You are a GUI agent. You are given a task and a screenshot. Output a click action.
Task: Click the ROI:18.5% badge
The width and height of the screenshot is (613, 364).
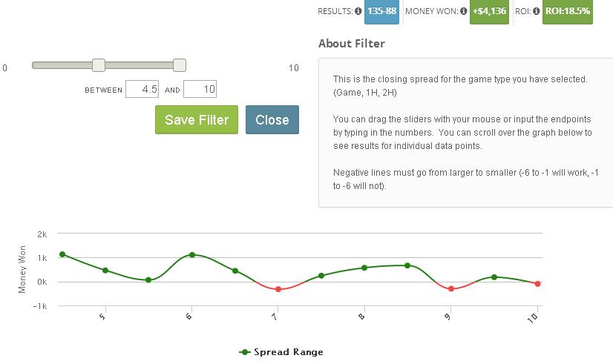567,11
